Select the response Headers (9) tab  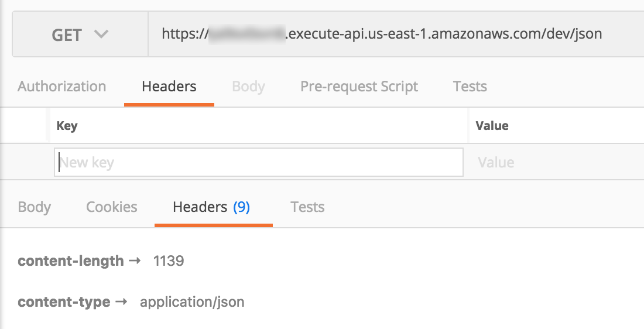tap(200, 207)
